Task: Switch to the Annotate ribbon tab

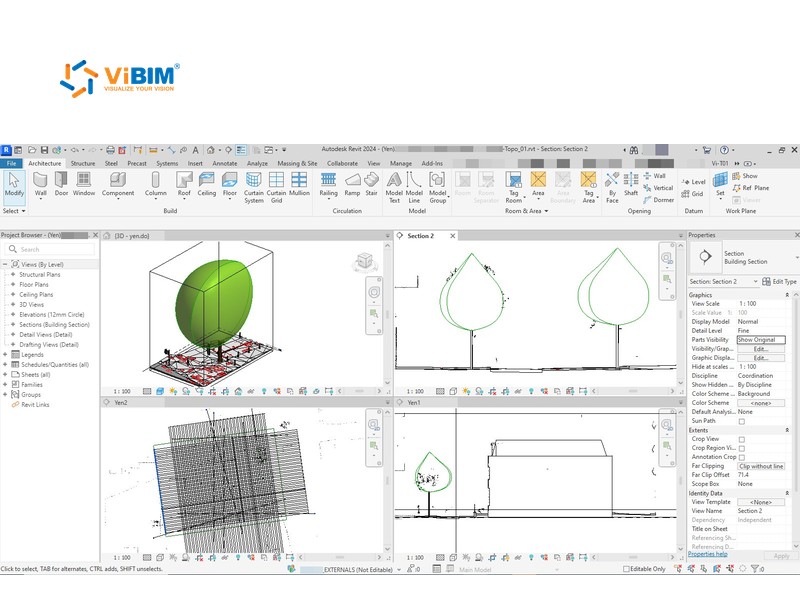Action: [x=224, y=163]
